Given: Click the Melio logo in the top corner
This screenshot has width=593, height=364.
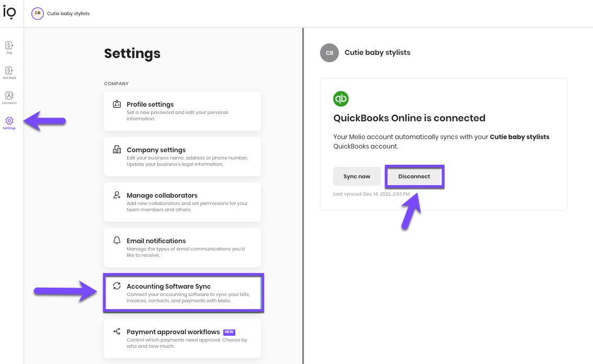Looking at the screenshot, I should coord(9,13).
